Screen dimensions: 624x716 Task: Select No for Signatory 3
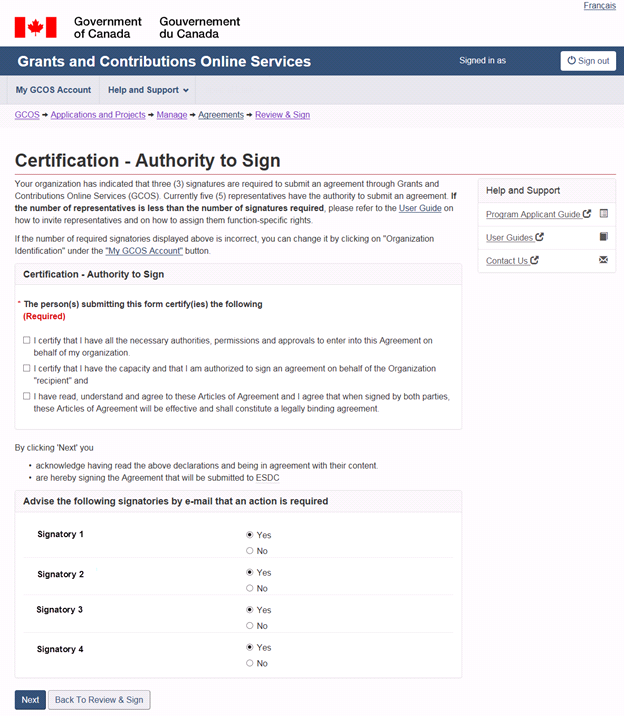click(x=250, y=626)
